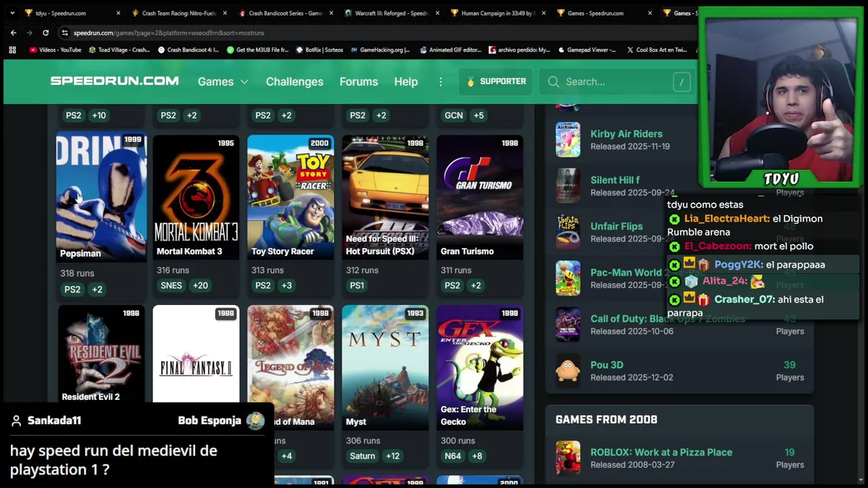Expand +2 platforms under Pepsiman
Viewport: 868px width, 488px height.
click(97, 289)
